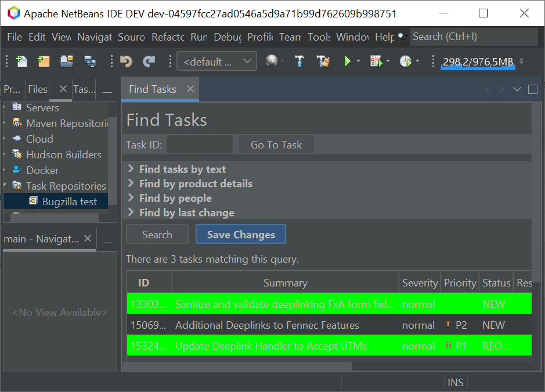Image resolution: width=545 pixels, height=392 pixels.
Task: Click the Save Changes button
Action: tap(241, 234)
